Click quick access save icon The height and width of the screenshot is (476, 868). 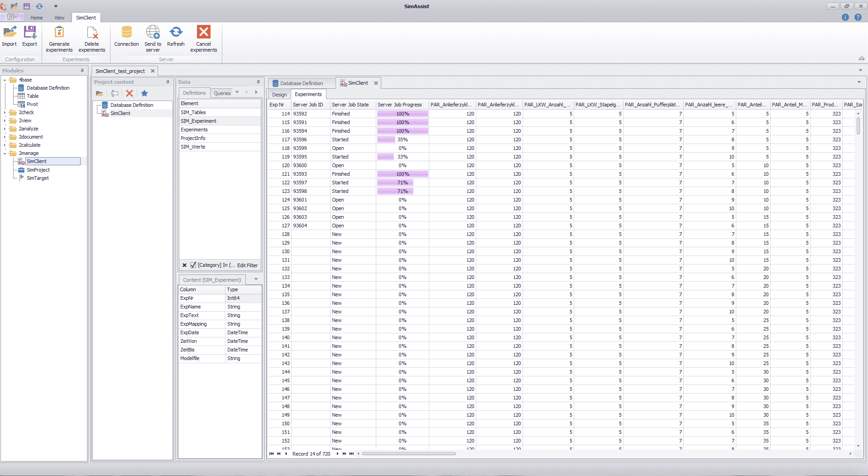[x=27, y=6]
